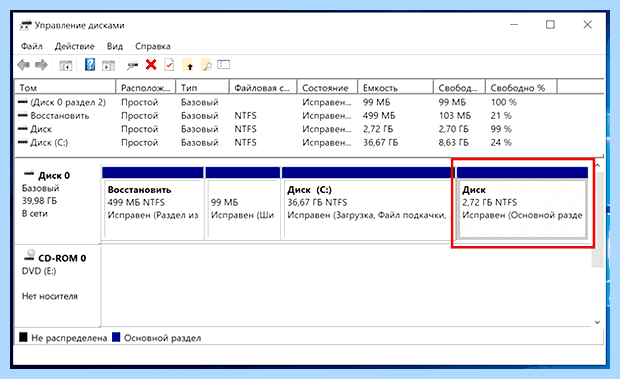
Task: Click the 499 МБ capacity cell
Action: click(x=379, y=116)
